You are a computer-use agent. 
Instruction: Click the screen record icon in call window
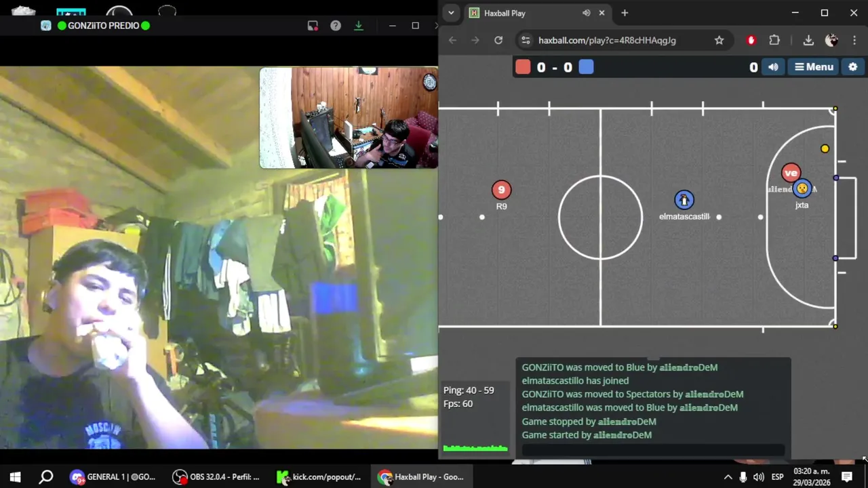coord(313,26)
